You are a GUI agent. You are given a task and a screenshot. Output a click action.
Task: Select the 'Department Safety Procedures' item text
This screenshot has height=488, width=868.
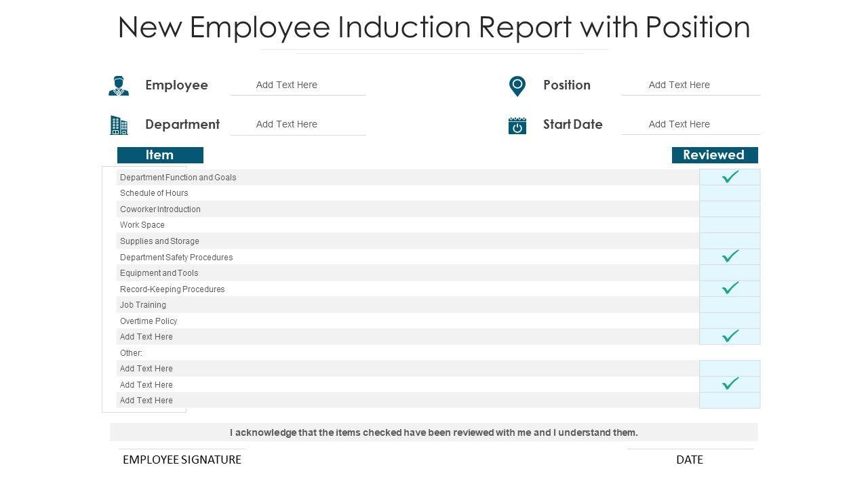tap(176, 258)
